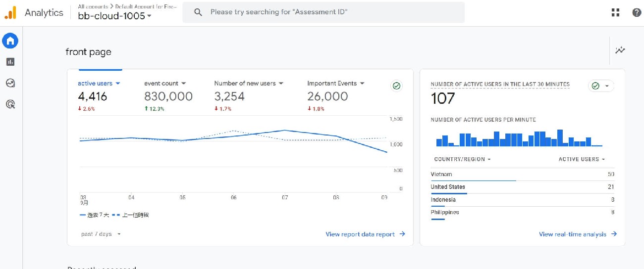Open the ACTIVE USERS column dropdown
644x269 pixels.
pos(582,159)
